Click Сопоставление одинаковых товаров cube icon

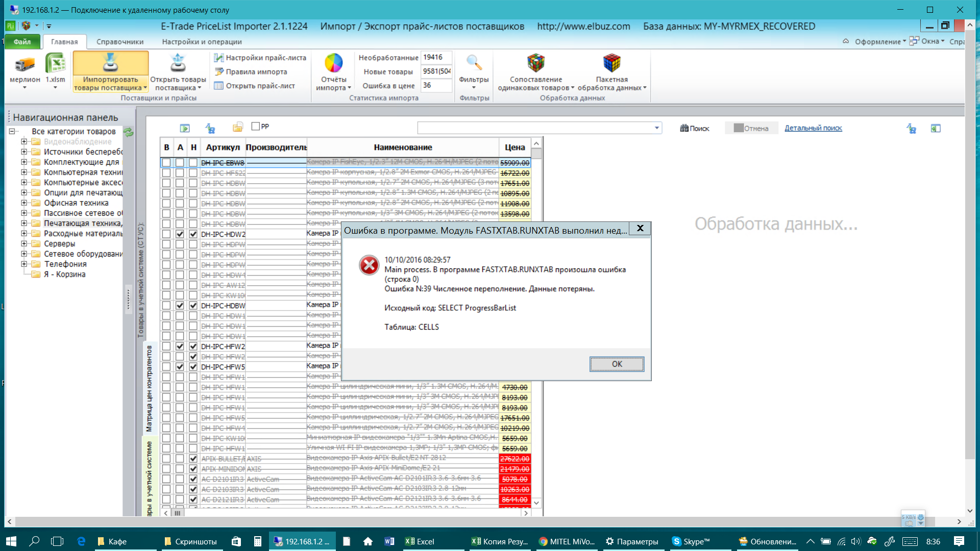pos(536,63)
